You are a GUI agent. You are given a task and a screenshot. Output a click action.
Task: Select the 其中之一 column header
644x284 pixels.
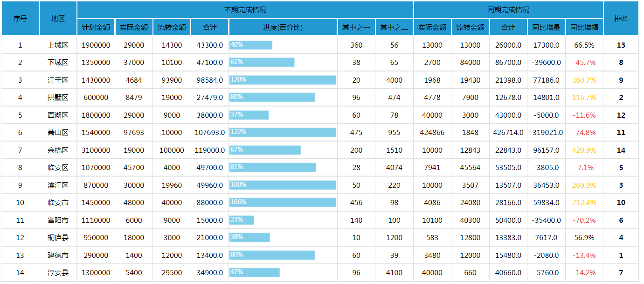(356, 28)
